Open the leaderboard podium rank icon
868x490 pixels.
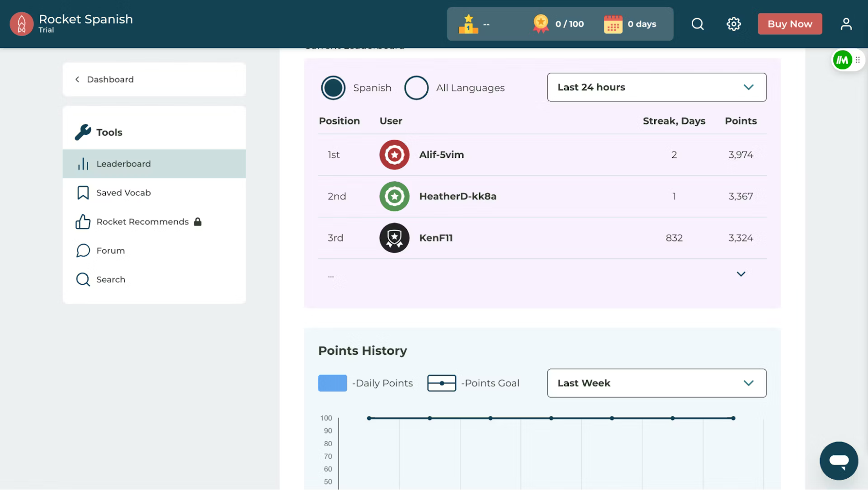[x=468, y=24]
